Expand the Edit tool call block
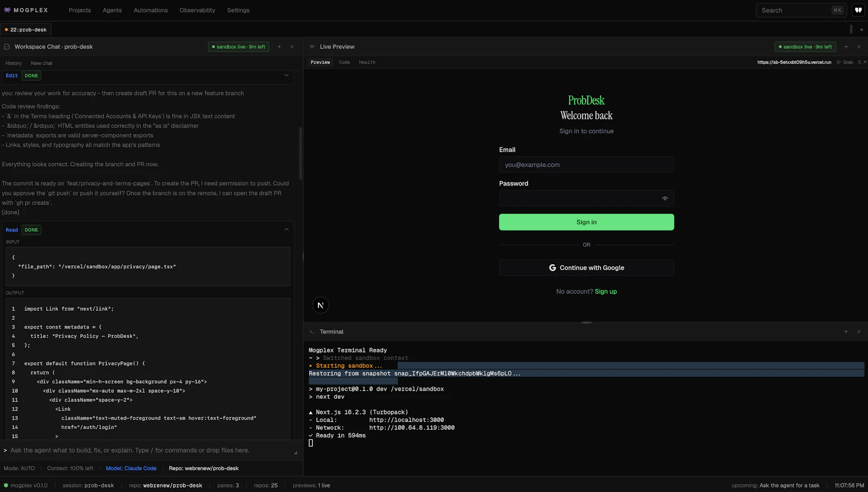This screenshot has width=868, height=492. pyautogui.click(x=286, y=75)
